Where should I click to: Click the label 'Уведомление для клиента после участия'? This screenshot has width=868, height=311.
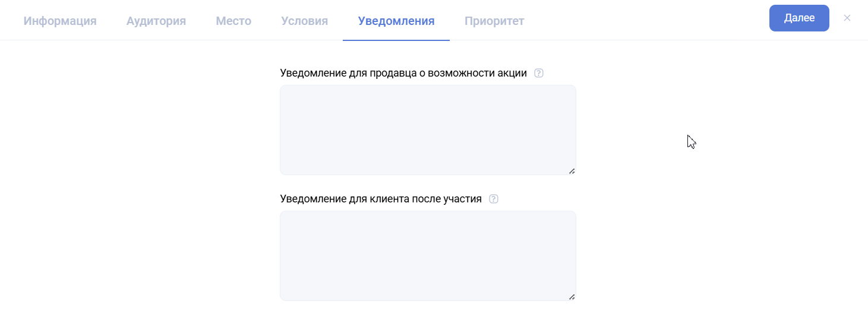click(381, 199)
